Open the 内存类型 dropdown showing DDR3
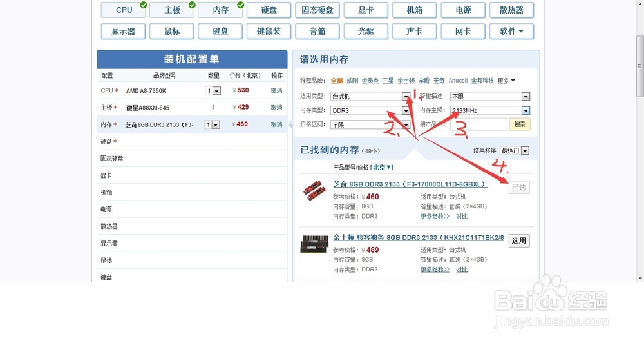The image size is (644, 343). click(x=370, y=111)
